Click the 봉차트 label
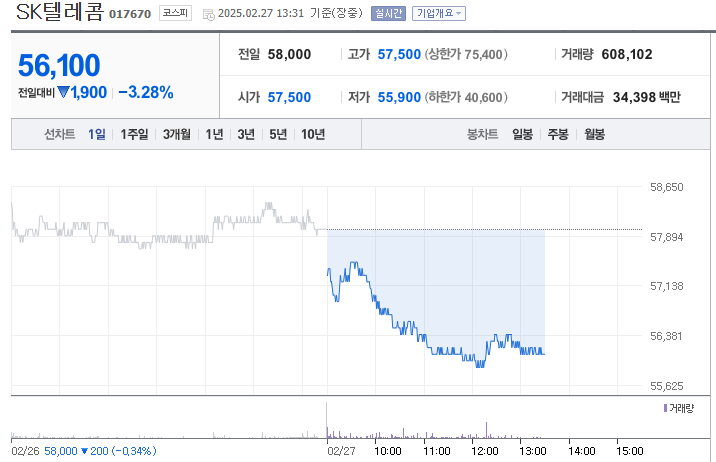 tap(482, 134)
